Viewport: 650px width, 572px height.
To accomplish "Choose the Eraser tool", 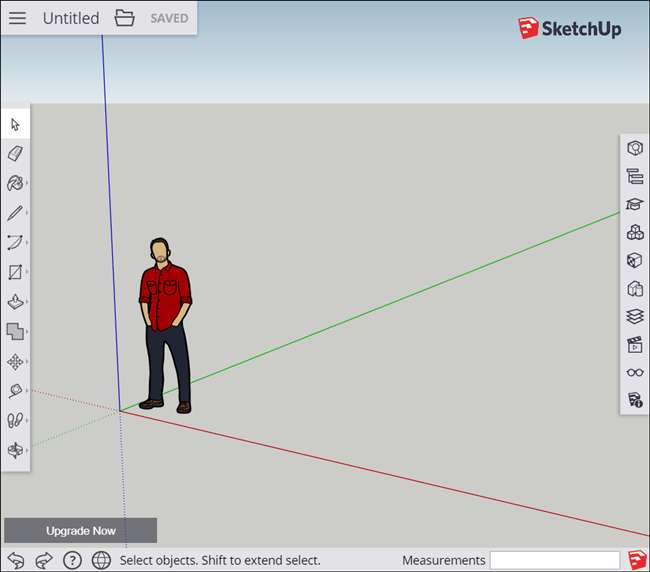I will click(x=15, y=153).
